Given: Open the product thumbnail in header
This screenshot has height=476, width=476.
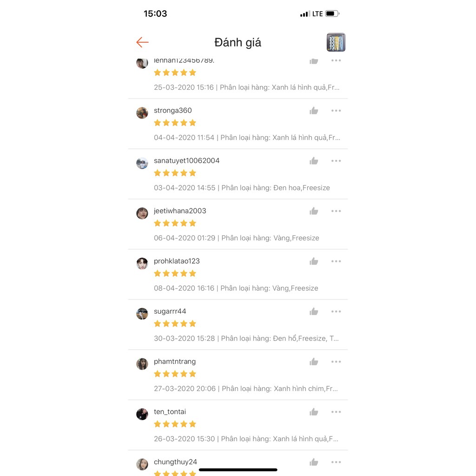Looking at the screenshot, I should tap(336, 42).
